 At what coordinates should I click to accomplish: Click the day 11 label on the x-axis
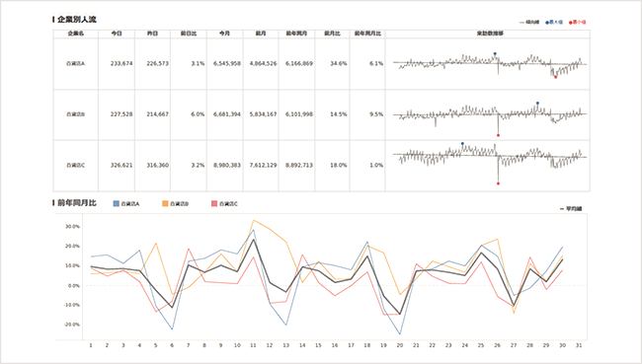(253, 345)
